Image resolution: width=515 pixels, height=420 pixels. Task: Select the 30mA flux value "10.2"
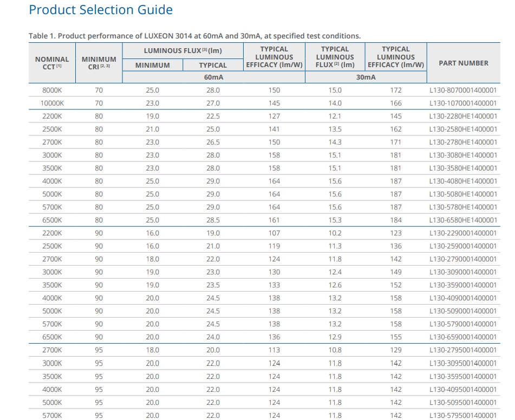click(x=335, y=233)
